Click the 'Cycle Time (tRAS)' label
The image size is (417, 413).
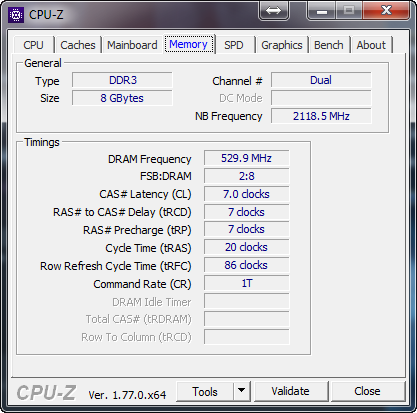[x=148, y=248]
